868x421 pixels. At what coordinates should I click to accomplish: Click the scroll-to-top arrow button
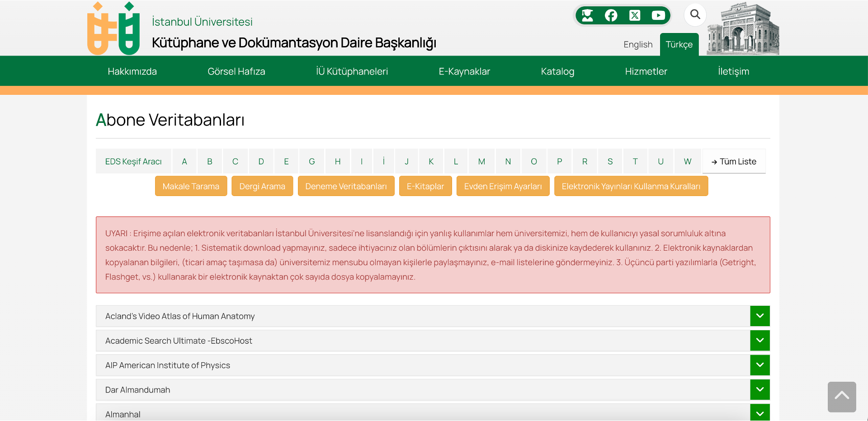tap(842, 397)
